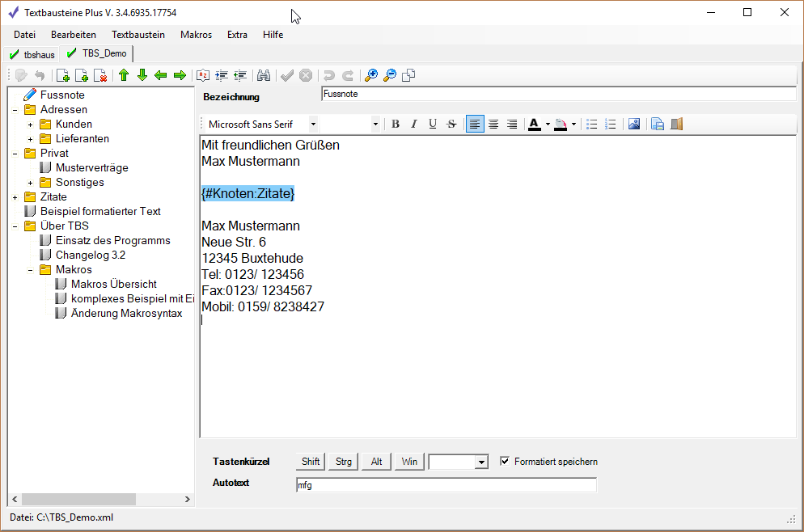The height and width of the screenshot is (532, 804).
Task: Open the Tastenkürzel key dropdown
Action: (481, 462)
